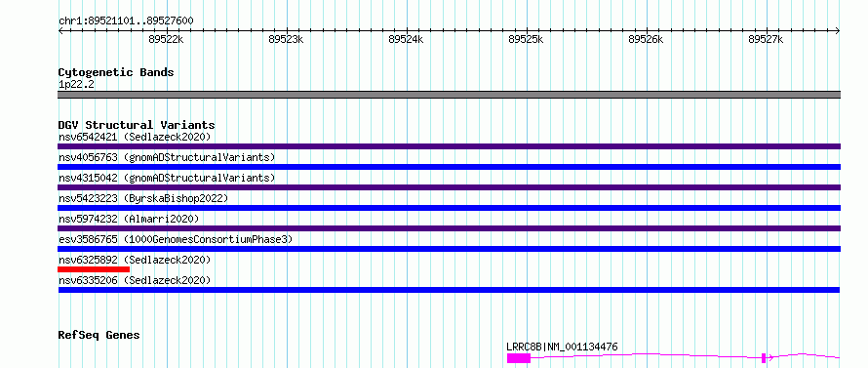The image size is (868, 368).
Task: Click the left arrowhead of the ruler
Action: pyautogui.click(x=60, y=31)
